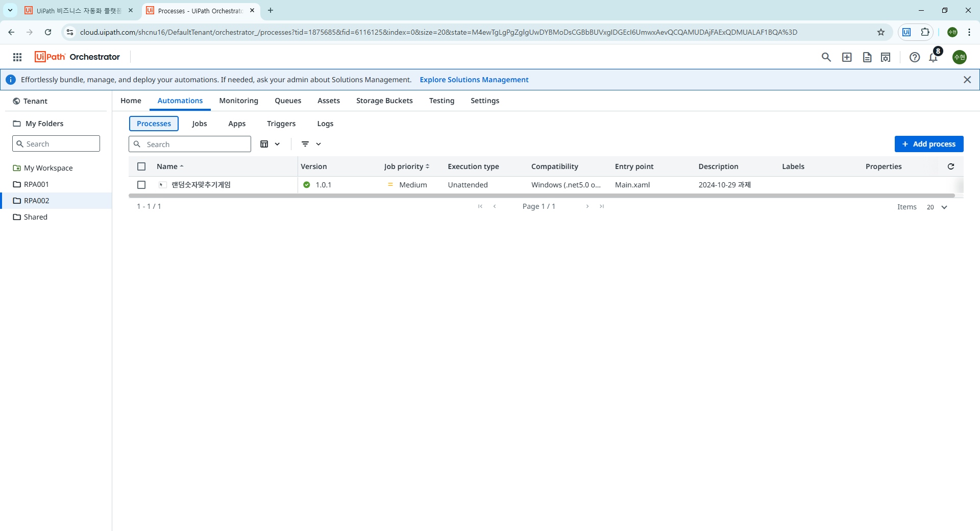
Task: Open the Assets tab
Action: point(329,101)
